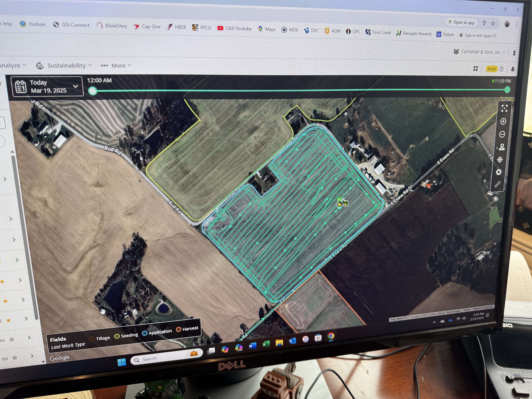This screenshot has width=532, height=399.
Task: Select the ruler measure tool
Action: tap(497, 185)
